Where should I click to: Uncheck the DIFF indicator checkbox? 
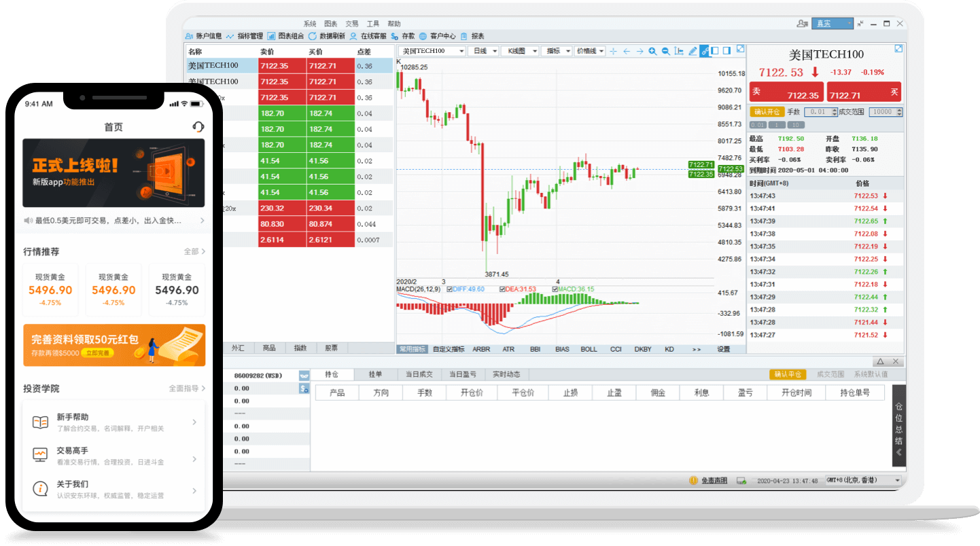click(449, 289)
